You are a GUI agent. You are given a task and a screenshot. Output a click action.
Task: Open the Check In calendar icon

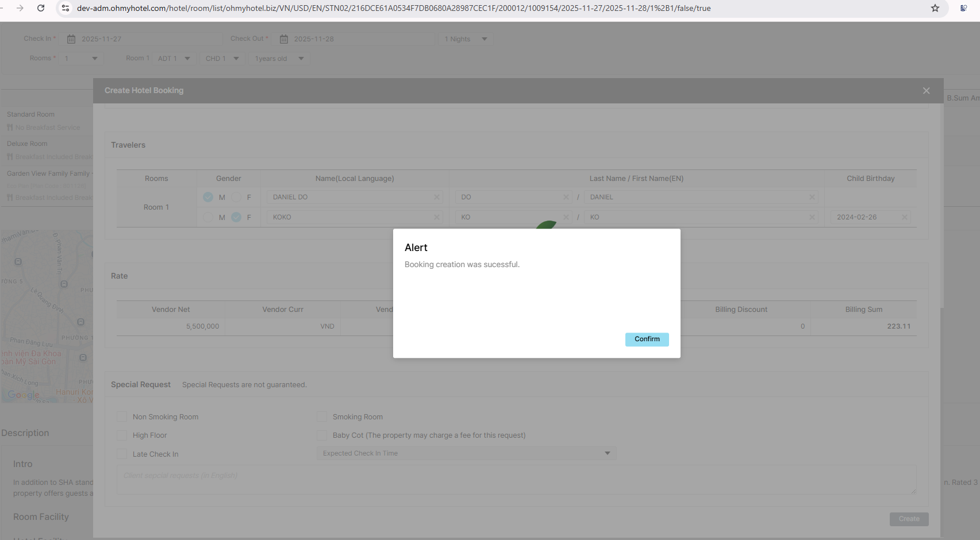[71, 39]
